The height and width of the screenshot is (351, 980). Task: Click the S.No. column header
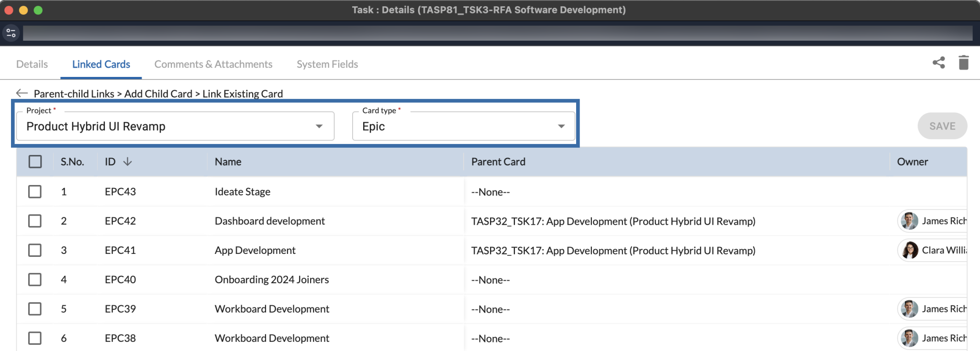click(x=72, y=162)
